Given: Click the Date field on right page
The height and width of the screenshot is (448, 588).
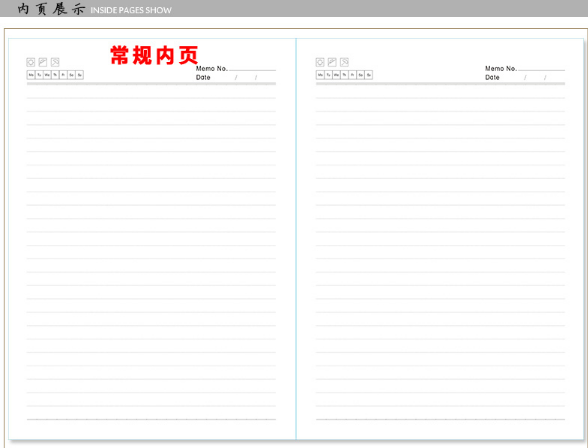Looking at the screenshot, I should (525, 78).
